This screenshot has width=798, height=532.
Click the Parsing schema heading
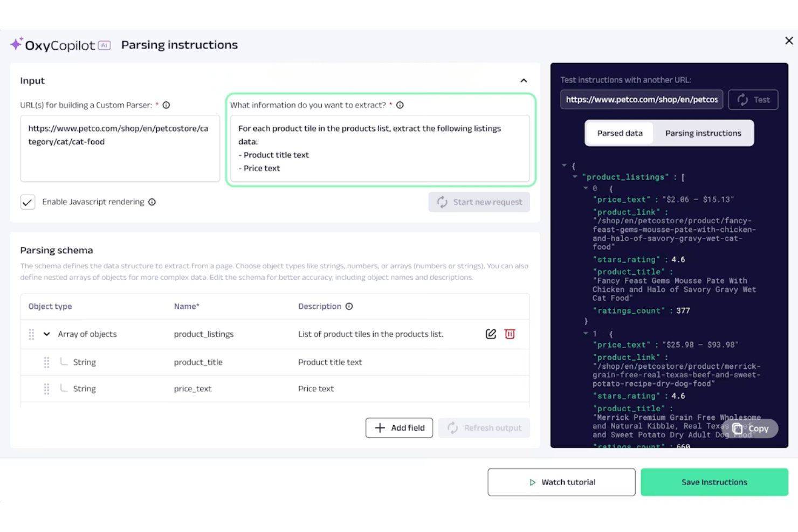click(x=57, y=250)
